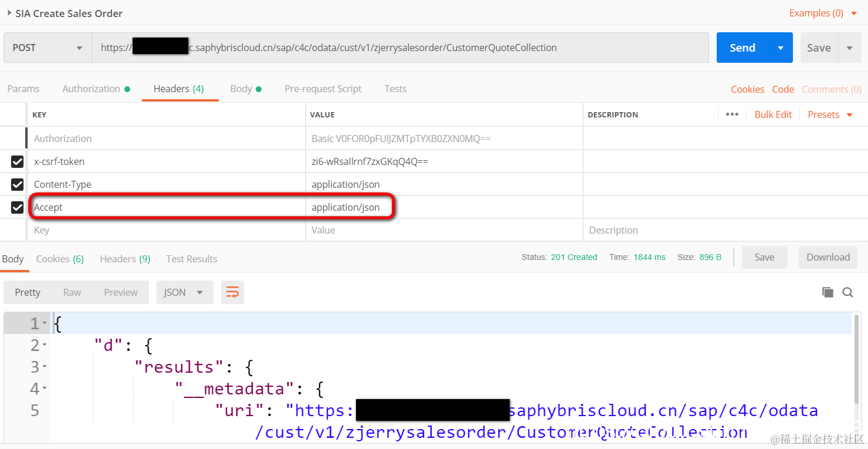
Task: Click the Download response button
Action: (828, 257)
